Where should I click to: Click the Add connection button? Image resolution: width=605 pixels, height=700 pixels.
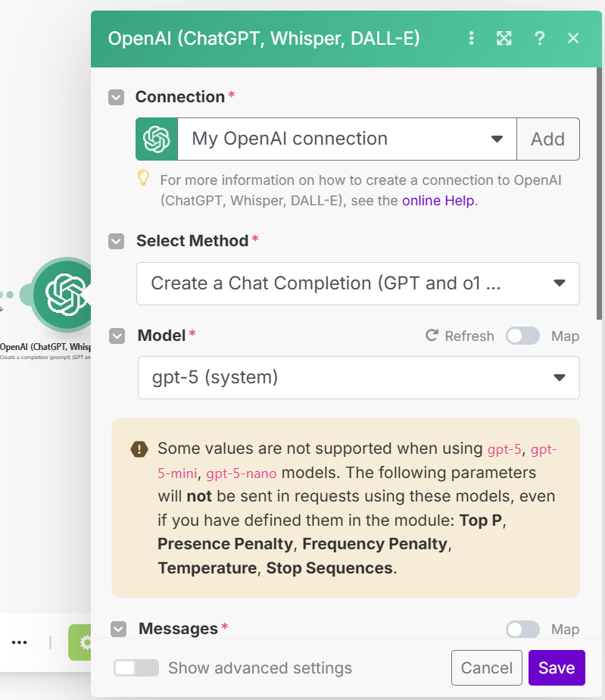click(x=547, y=139)
